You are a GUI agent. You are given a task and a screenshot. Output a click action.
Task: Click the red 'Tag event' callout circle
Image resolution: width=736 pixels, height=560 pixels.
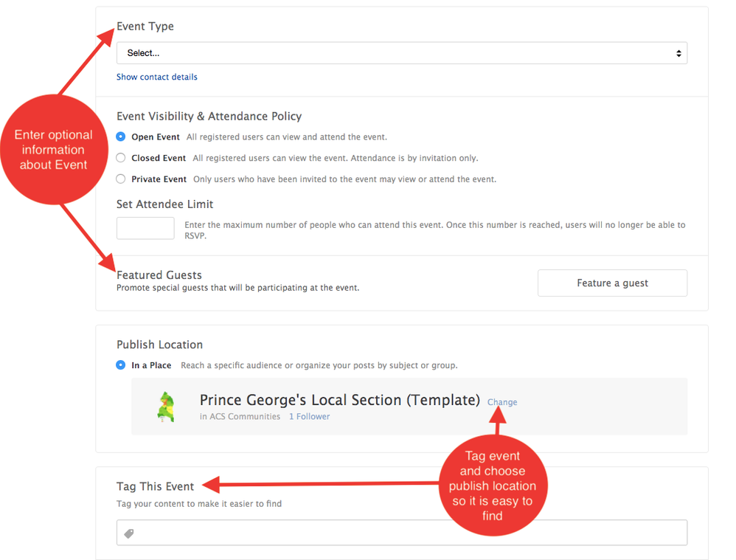492,485
